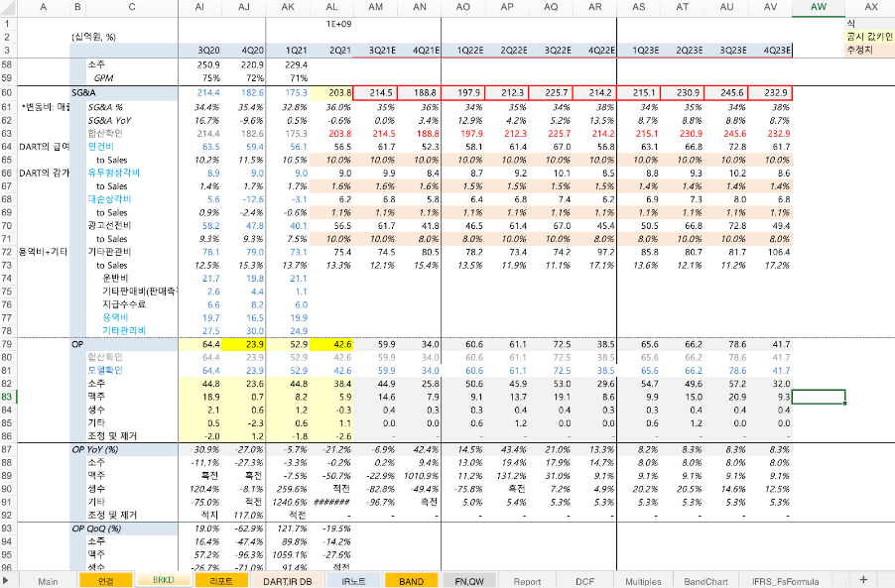Click the GPM label cell
This screenshot has width=895, height=588.
132,78
